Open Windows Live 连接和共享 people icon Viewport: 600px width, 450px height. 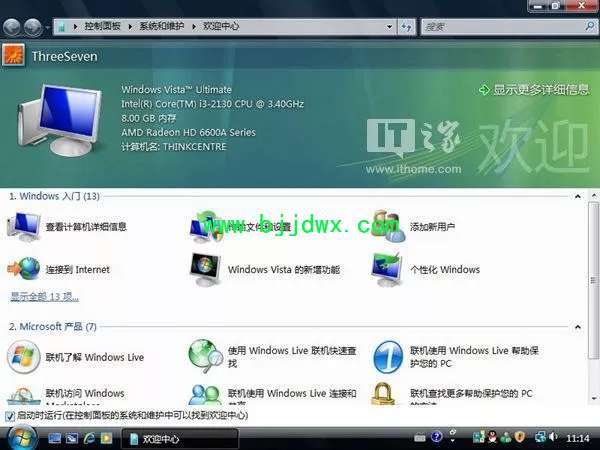point(206,395)
